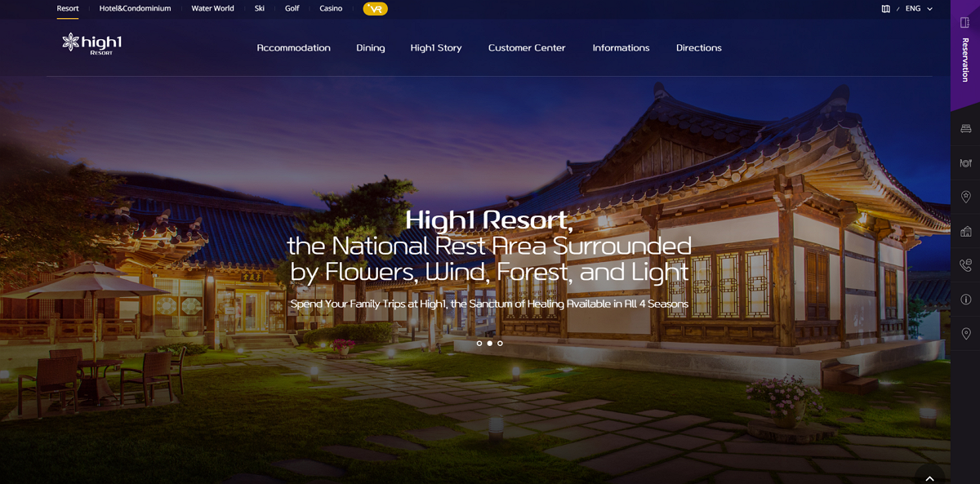Open the dining fork-and-plate sidebar icon
Viewport: 980px width, 484px height.
(965, 162)
